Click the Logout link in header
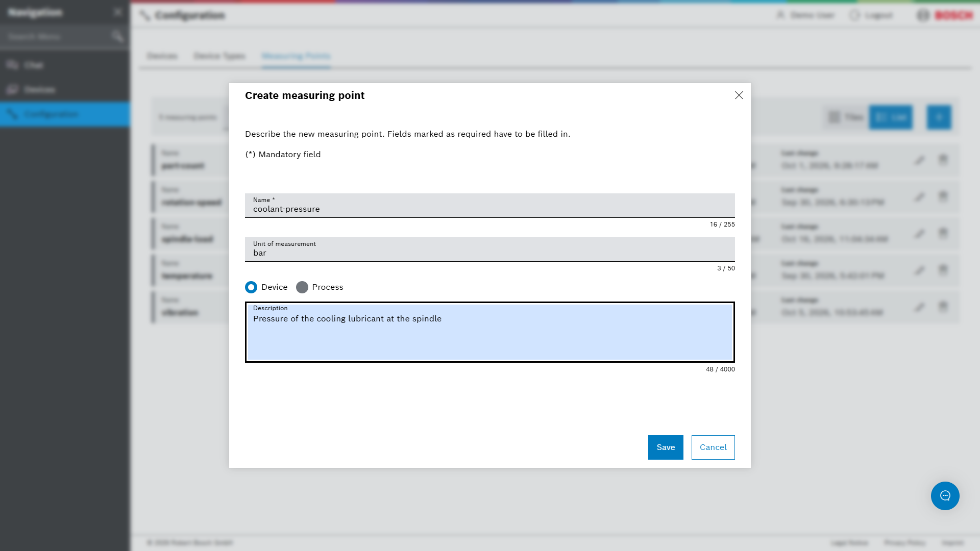The width and height of the screenshot is (980, 551). [x=871, y=15]
